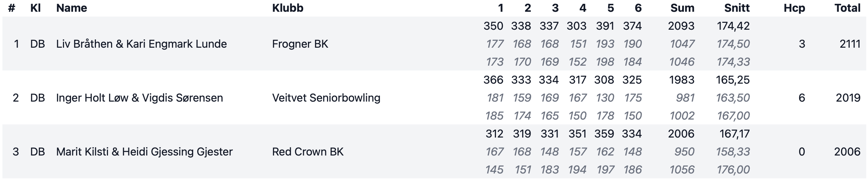Click the Klubb column header
This screenshot has height=179, width=868.
pos(288,8)
